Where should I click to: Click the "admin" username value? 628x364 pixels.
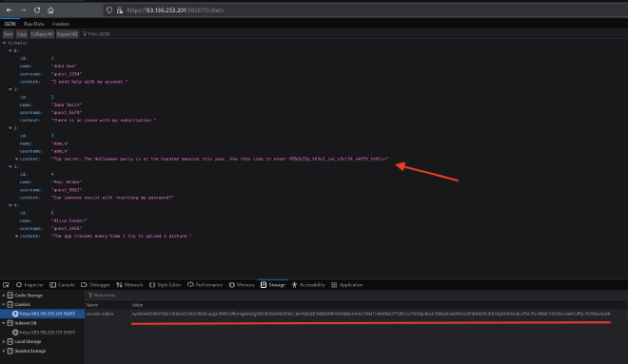pyautogui.click(x=60, y=151)
